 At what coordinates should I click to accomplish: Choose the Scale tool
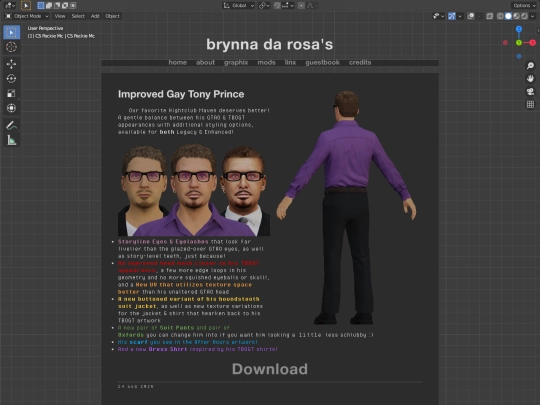point(11,93)
